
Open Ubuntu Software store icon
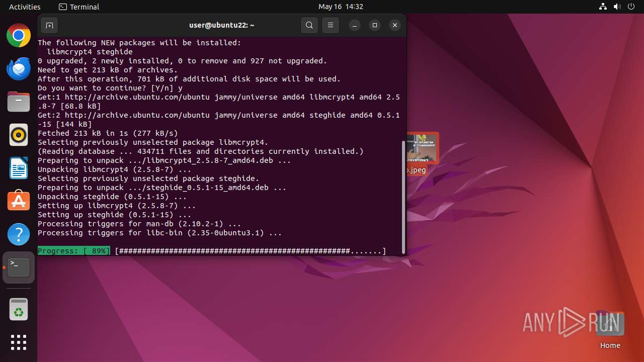(19, 201)
